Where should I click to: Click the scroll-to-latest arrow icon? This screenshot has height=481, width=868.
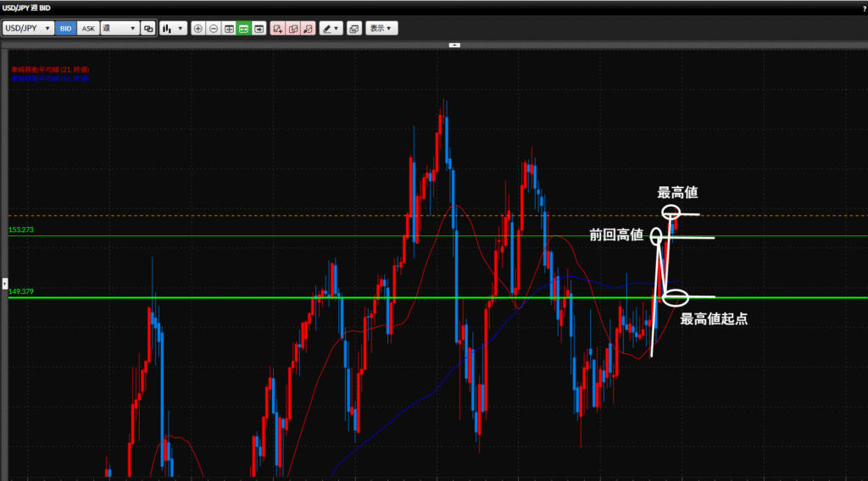click(x=259, y=28)
